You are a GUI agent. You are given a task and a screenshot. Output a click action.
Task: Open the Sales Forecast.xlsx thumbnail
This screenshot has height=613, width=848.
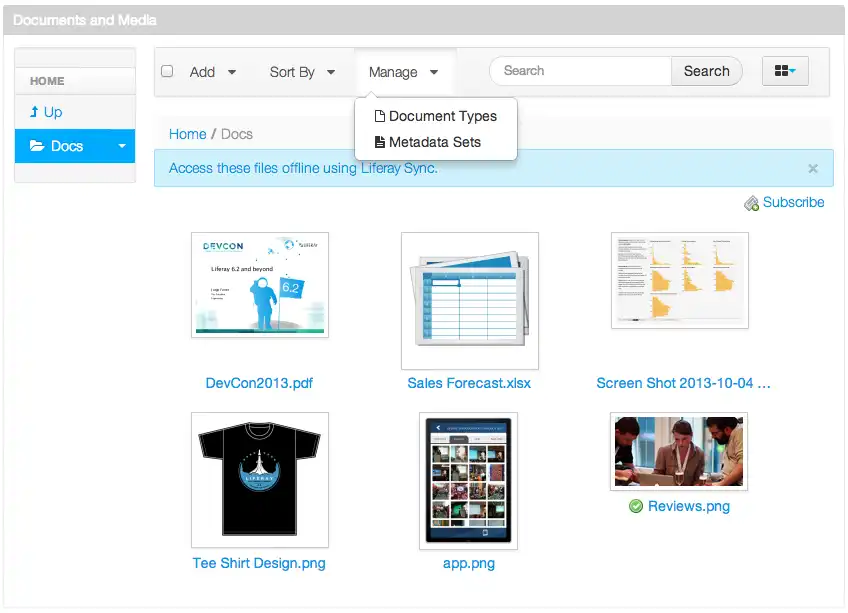point(469,300)
